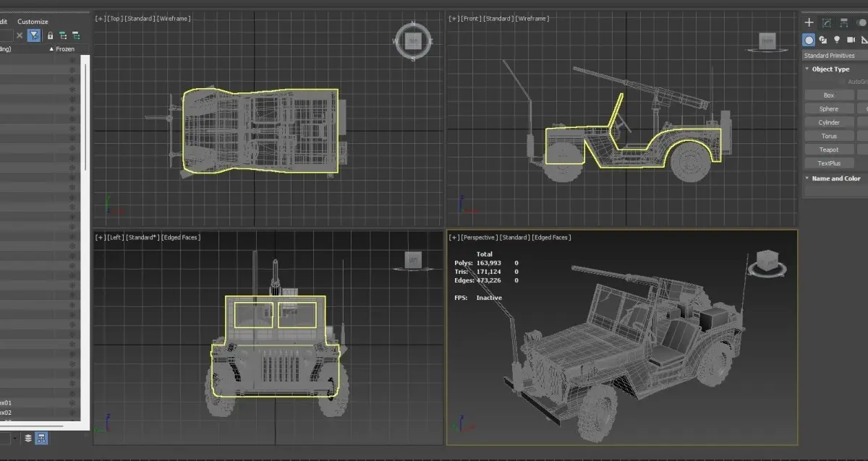Viewport: 868px width, 461px height.
Task: Open the [Front] view label menu
Action: [x=470, y=18]
